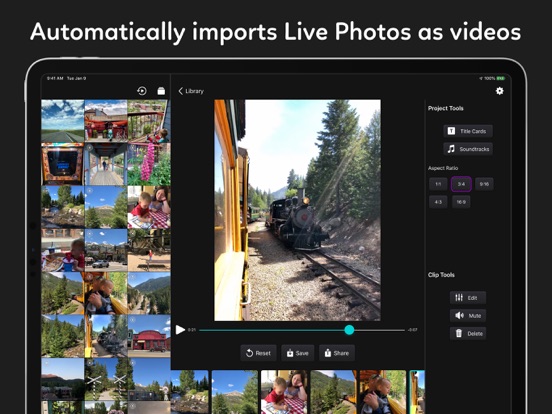Open settings with the gear icon
Image resolution: width=552 pixels, height=414 pixels.
tap(500, 91)
